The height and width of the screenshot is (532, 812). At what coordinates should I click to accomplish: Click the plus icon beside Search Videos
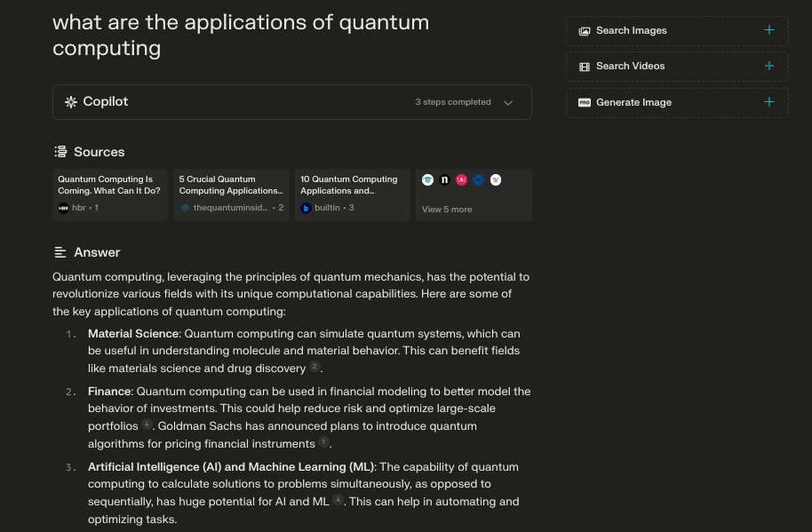pos(769,66)
